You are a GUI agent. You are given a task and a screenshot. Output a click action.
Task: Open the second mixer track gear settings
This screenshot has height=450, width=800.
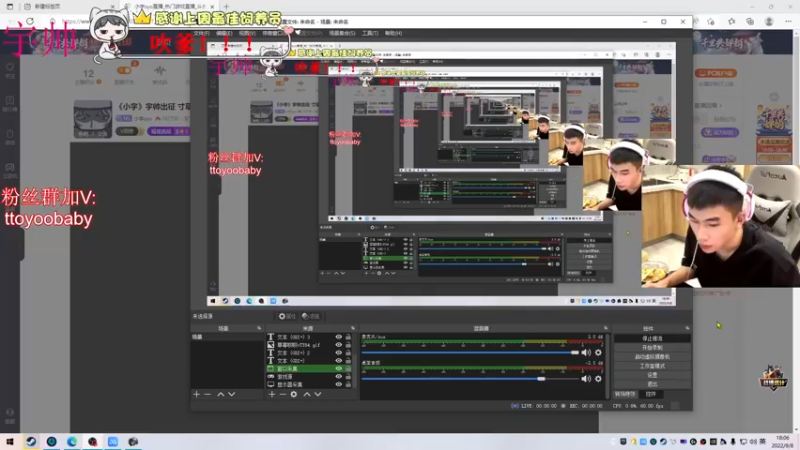[598, 379]
